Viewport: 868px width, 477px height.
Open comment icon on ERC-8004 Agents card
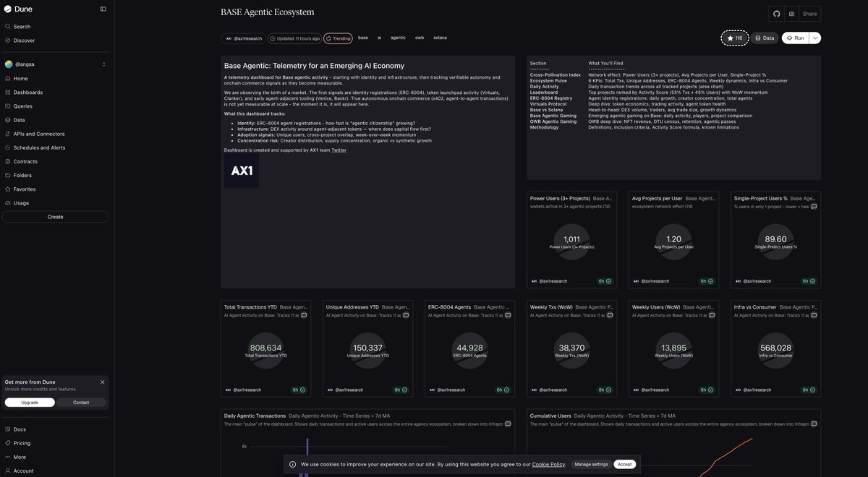(508, 315)
